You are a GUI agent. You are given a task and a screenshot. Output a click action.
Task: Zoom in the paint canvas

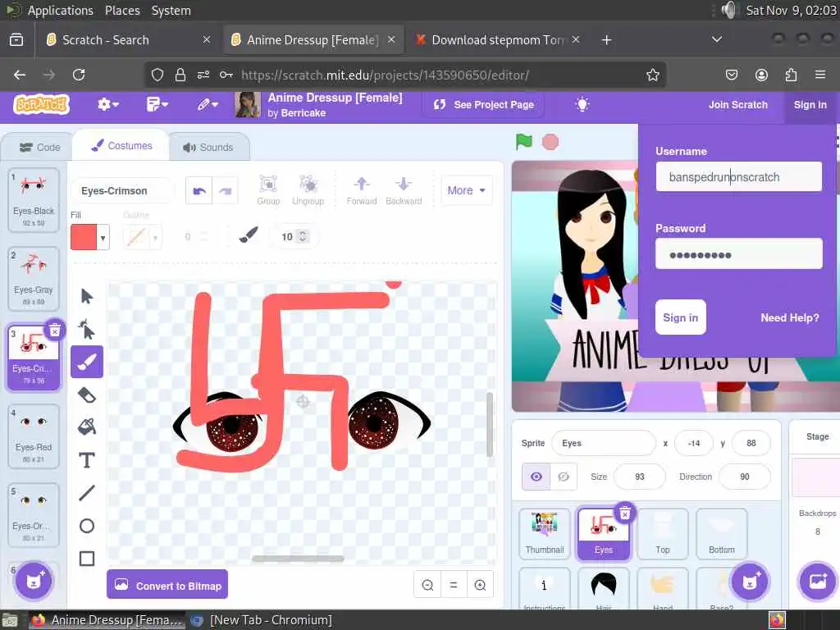click(480, 585)
